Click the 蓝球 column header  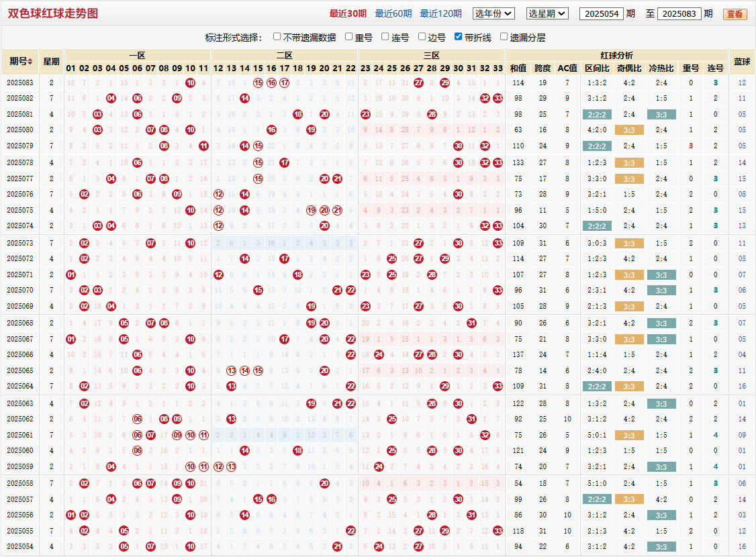pyautogui.click(x=742, y=62)
